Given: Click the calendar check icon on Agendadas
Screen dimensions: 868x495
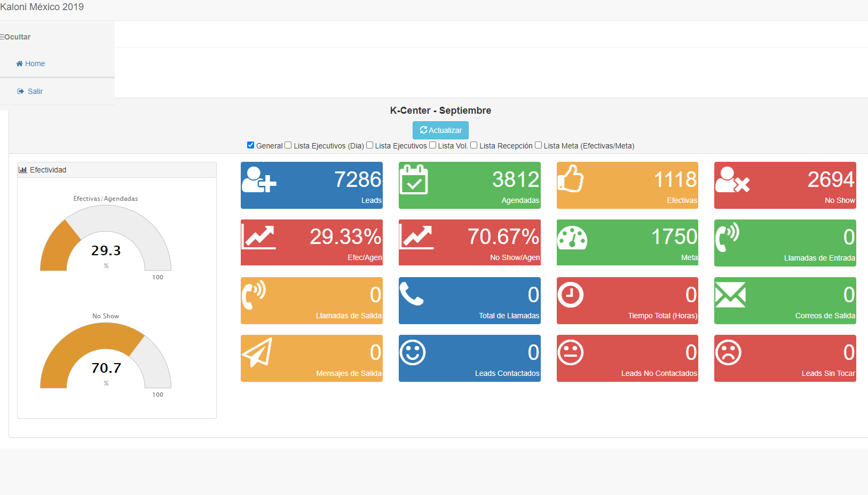Looking at the screenshot, I should [x=414, y=180].
